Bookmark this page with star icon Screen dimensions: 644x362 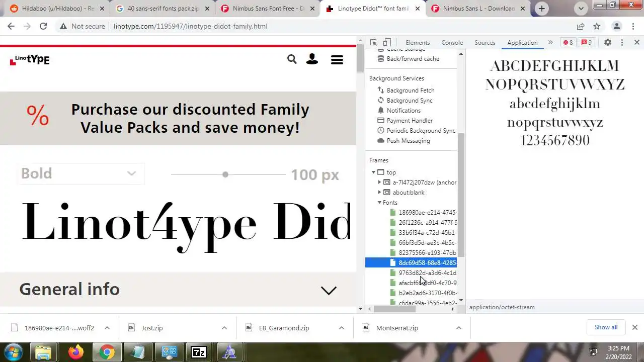pyautogui.click(x=597, y=26)
